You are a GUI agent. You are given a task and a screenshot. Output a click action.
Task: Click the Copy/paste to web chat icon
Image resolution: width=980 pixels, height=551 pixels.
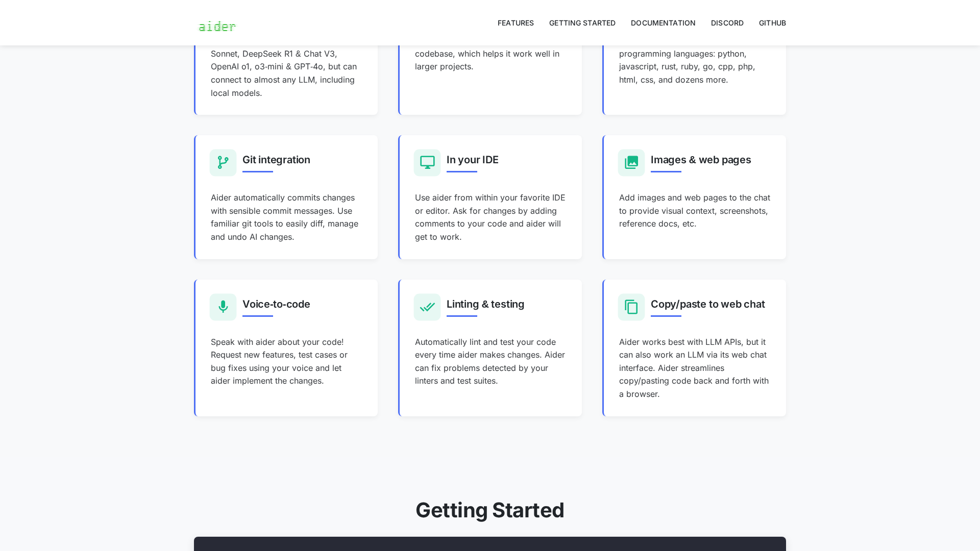tap(631, 307)
